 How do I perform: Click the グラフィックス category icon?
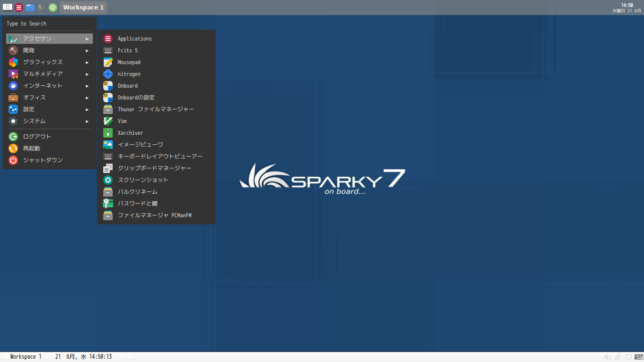(x=13, y=62)
